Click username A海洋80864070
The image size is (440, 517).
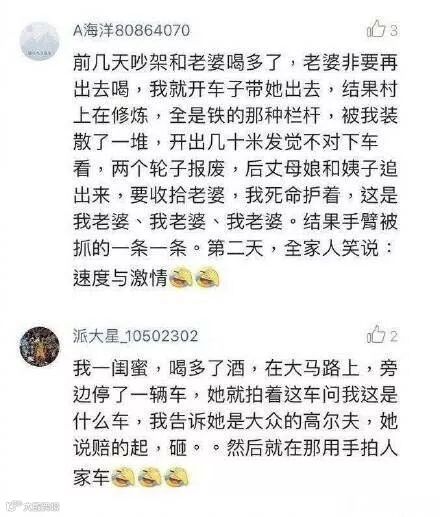pyautogui.click(x=131, y=31)
